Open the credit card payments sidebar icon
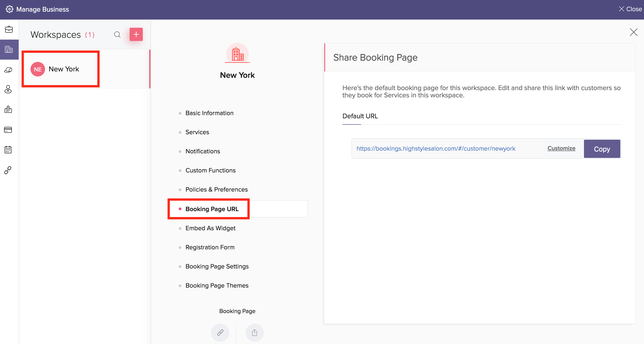644x344 pixels. [x=8, y=130]
